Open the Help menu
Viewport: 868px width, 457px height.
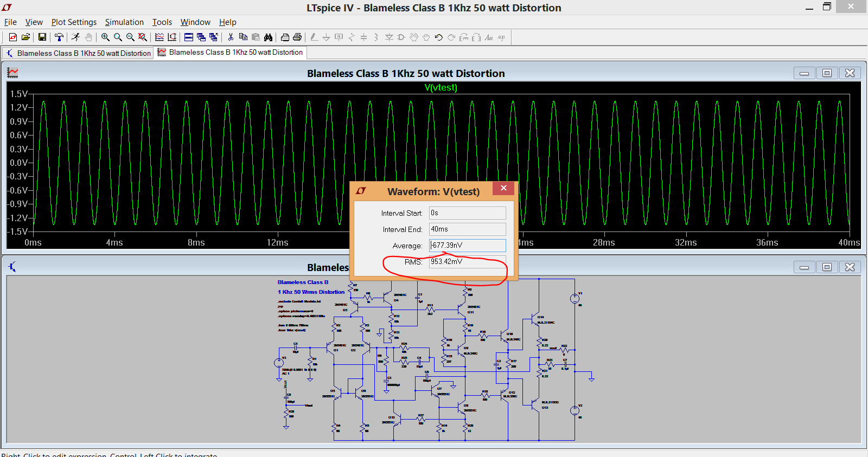pyautogui.click(x=227, y=22)
